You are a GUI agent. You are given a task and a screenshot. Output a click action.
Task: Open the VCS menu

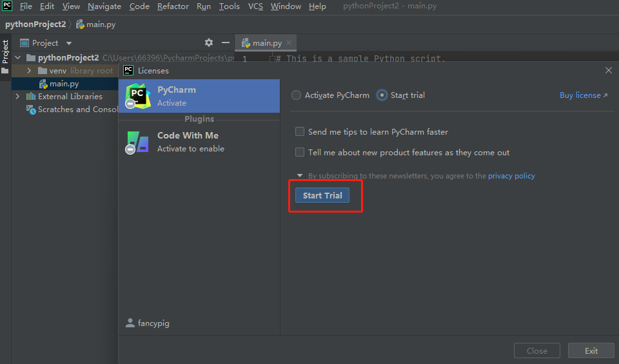click(255, 6)
